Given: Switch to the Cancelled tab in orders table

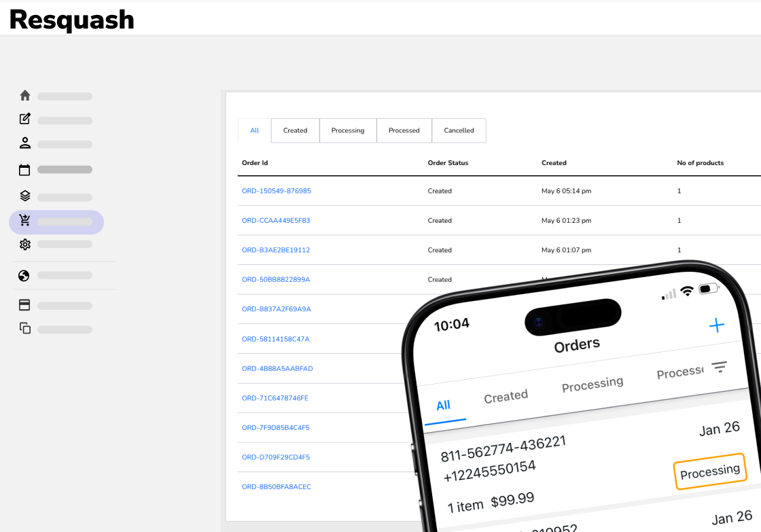Looking at the screenshot, I should click(459, 130).
